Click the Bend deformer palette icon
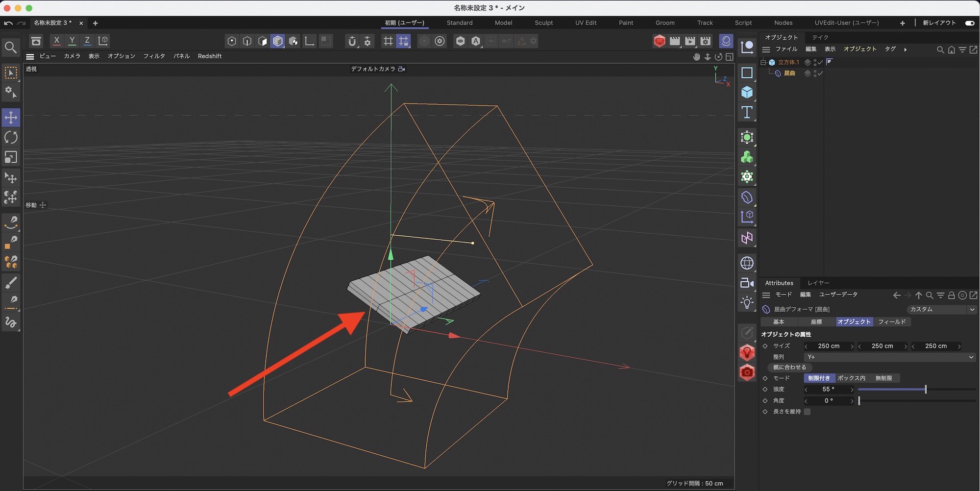Screen dimensions: 980x491 [747, 197]
